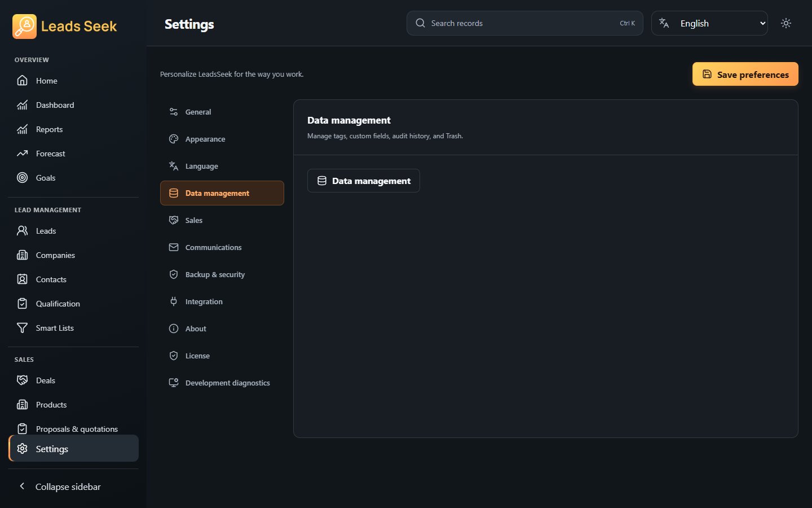Switch to the Appearance settings tab
Screen dimensions: 812x508
pos(222,139)
